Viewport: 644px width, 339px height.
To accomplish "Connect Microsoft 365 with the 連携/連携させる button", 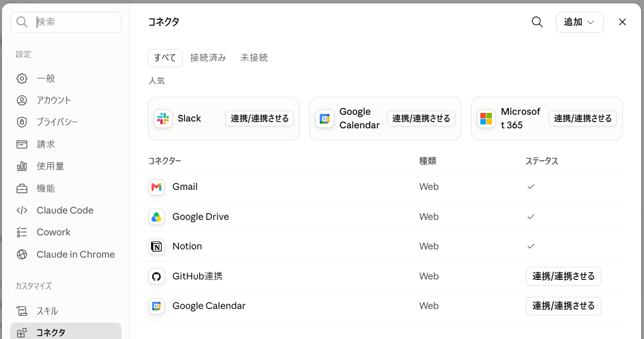I will click(583, 119).
